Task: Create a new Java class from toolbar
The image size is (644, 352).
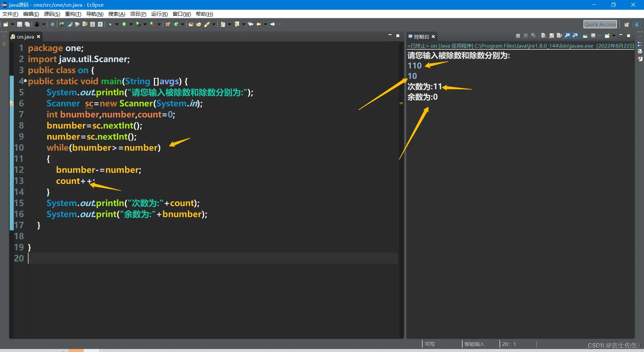Action: (176, 24)
